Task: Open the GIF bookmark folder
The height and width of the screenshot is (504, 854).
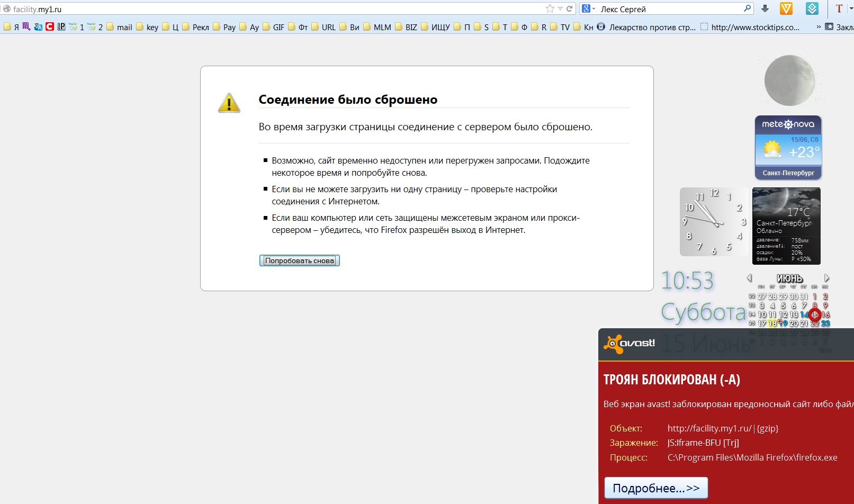Action: click(274, 27)
